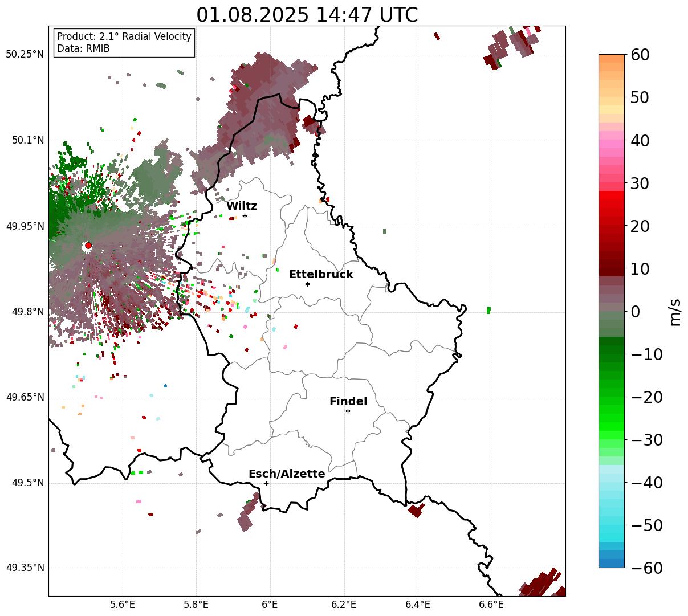Click the Esch/Alzette city label

[x=287, y=474]
